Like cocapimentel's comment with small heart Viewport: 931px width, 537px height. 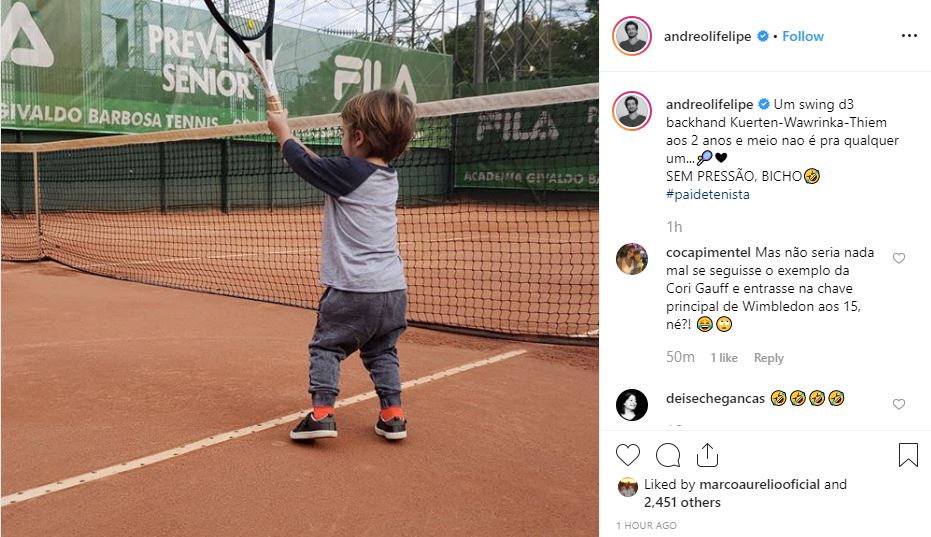point(899,258)
